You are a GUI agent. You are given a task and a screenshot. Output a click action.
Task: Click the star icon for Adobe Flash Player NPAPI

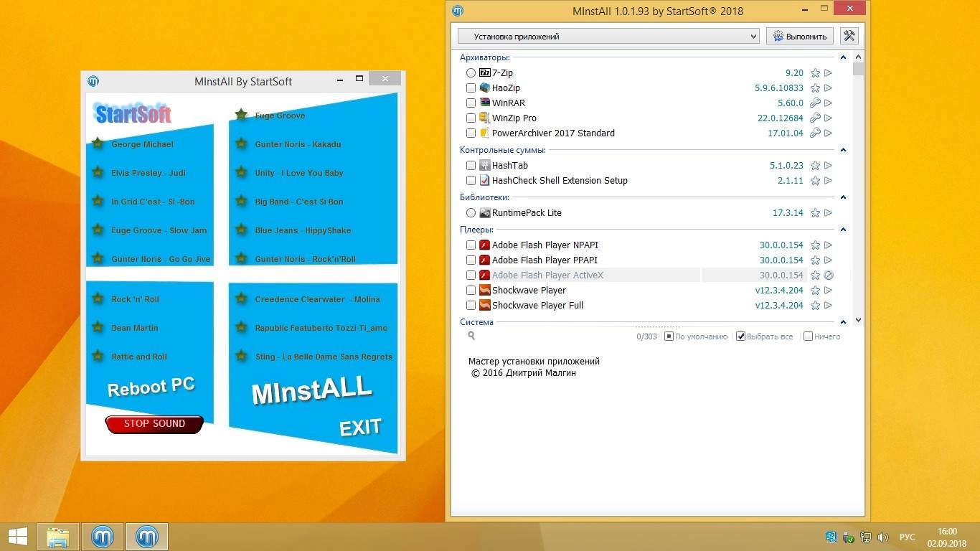815,245
